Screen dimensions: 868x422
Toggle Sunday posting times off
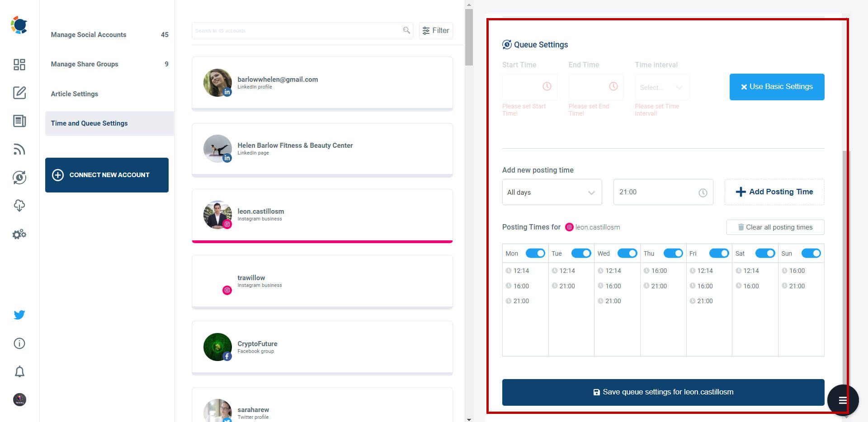[811, 253]
